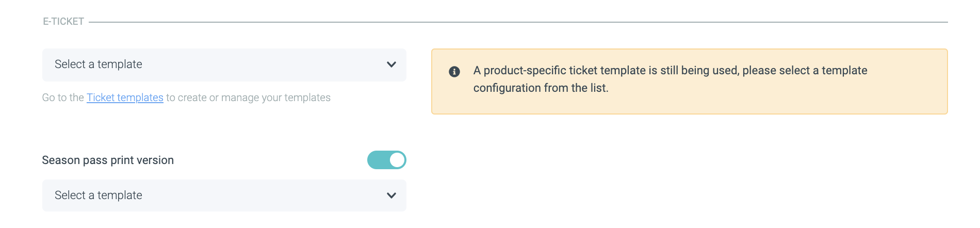Click the info icon in the warning banner

[454, 72]
